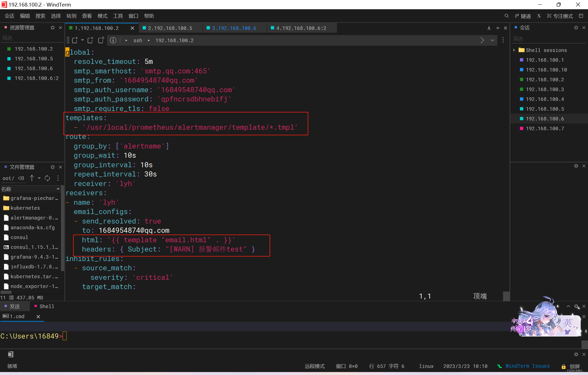Open the Explorer (资源管理器) panel settings gear

(x=53, y=28)
